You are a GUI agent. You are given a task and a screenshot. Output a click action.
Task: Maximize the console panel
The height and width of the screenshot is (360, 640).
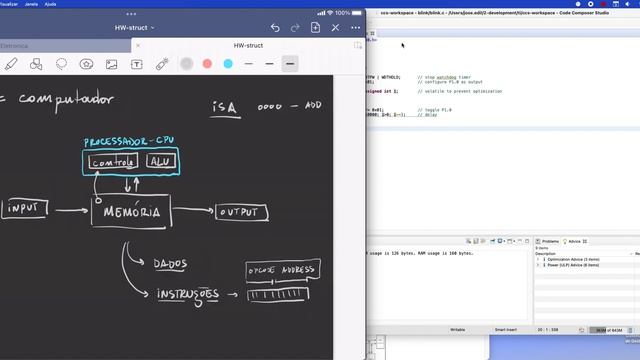[x=527, y=241]
